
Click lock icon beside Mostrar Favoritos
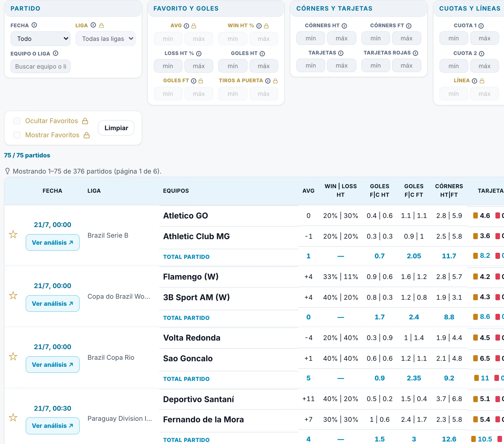(x=87, y=135)
